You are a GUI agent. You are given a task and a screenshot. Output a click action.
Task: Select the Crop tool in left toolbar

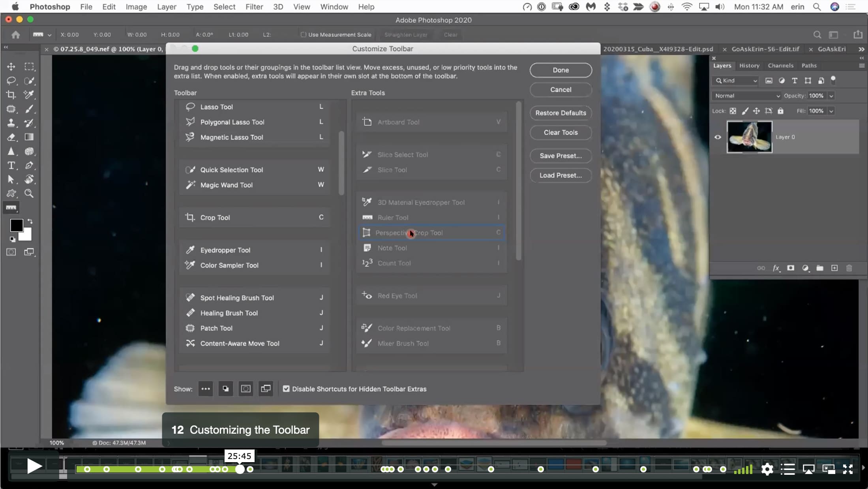pyautogui.click(x=11, y=95)
